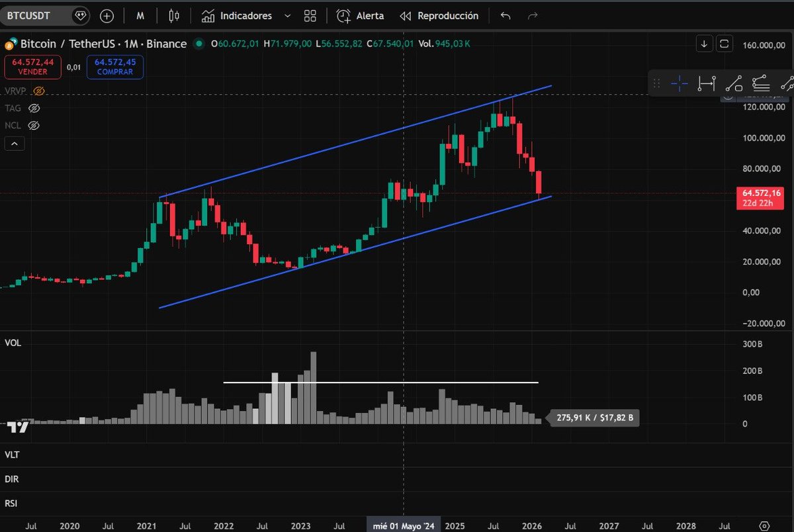Viewport: 794px width, 532px height.
Task: Click the 2022 label on the time axis
Action: tap(224, 526)
